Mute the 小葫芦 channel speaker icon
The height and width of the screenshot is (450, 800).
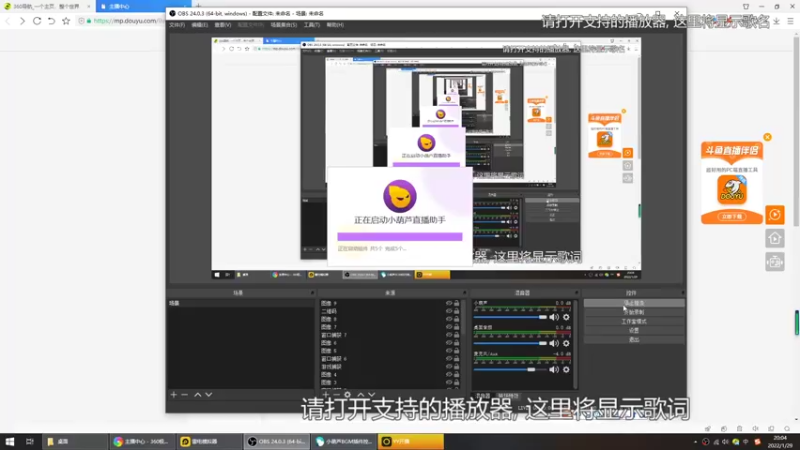[x=554, y=317]
